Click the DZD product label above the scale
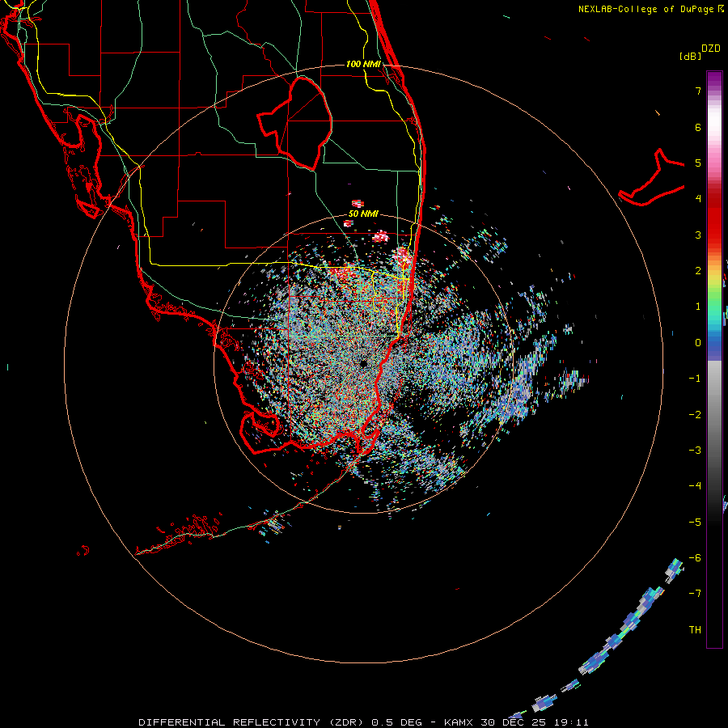 tap(711, 49)
